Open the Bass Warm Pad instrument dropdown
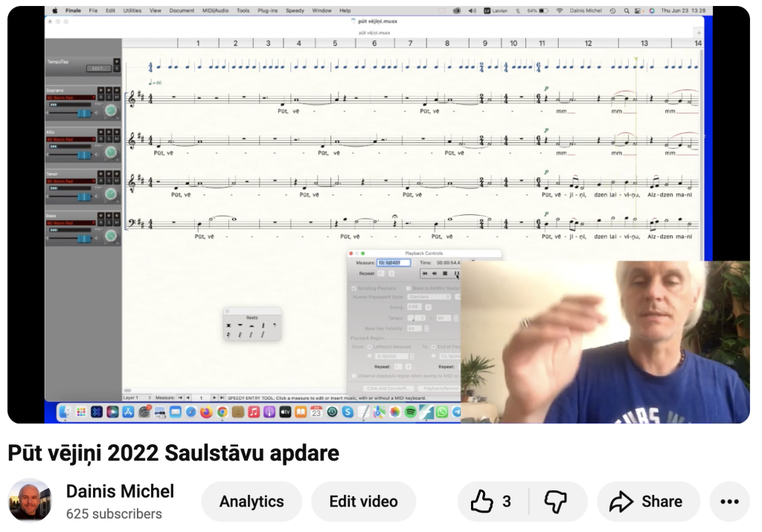 click(71, 222)
